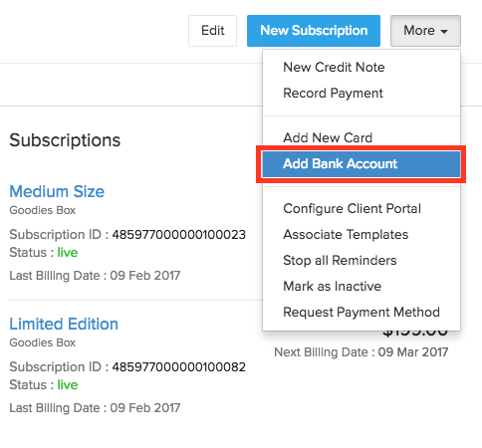Open the Medium Size subscription link
482x448 pixels.
click(x=57, y=191)
